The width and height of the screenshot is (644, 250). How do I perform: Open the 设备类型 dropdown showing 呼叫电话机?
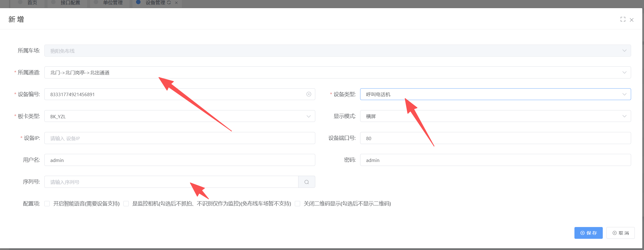[x=495, y=94]
